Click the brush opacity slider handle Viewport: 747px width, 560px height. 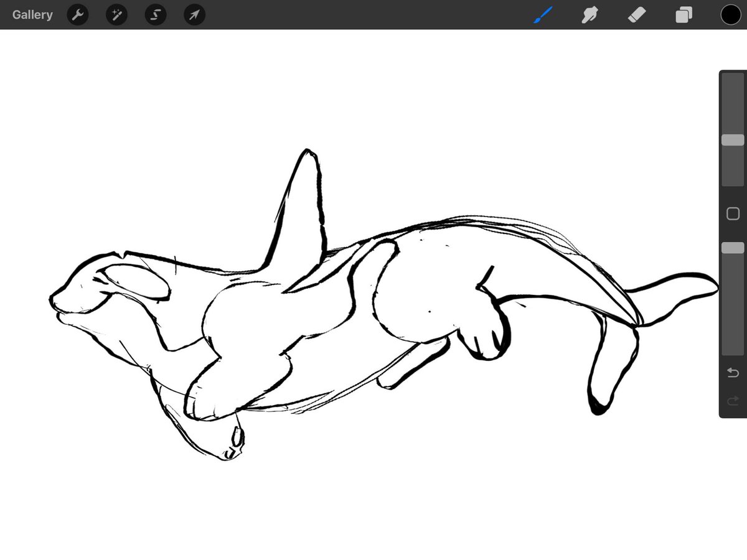click(733, 248)
